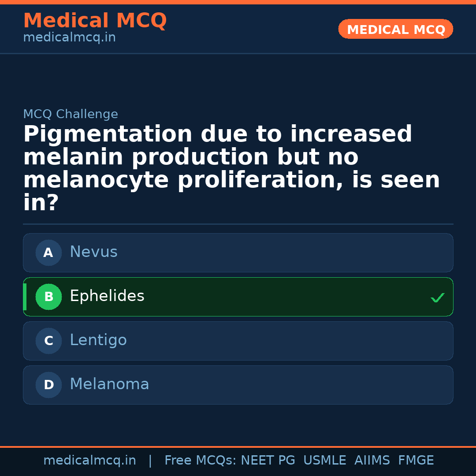The width and height of the screenshot is (476, 476).
Task: Click the pigmentation question text
Action: [231, 168]
